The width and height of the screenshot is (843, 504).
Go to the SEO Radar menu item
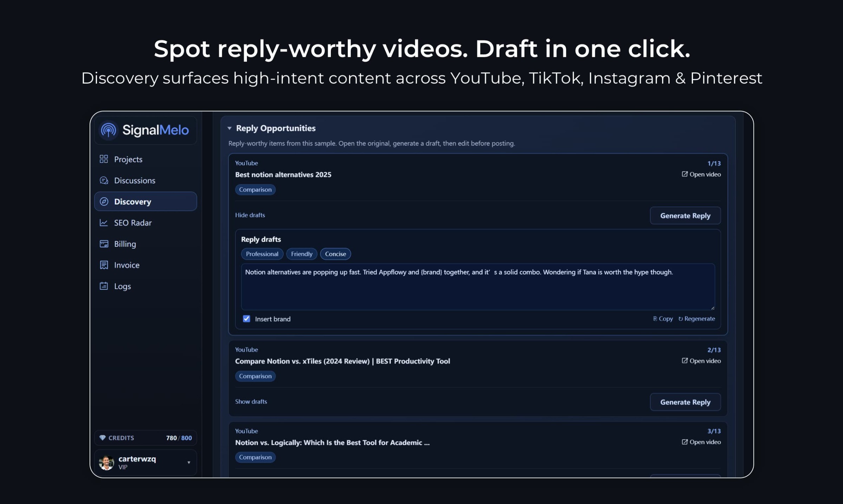[x=145, y=223]
